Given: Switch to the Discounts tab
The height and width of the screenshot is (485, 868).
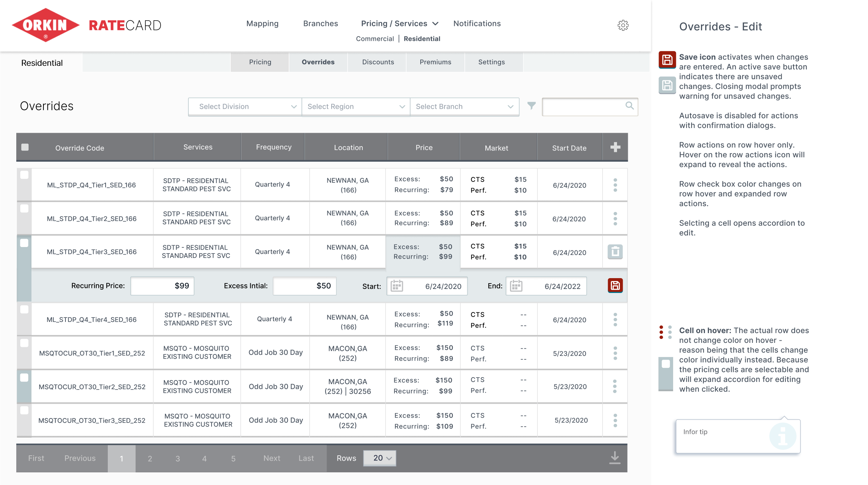Looking at the screenshot, I should point(378,62).
